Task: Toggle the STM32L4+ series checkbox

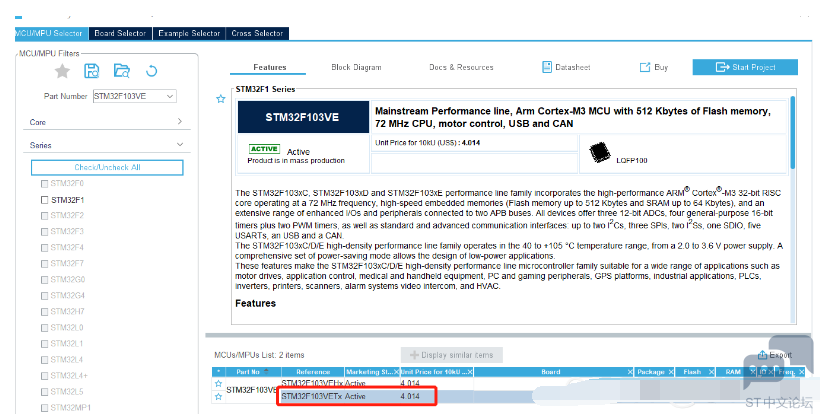Action: click(45, 376)
